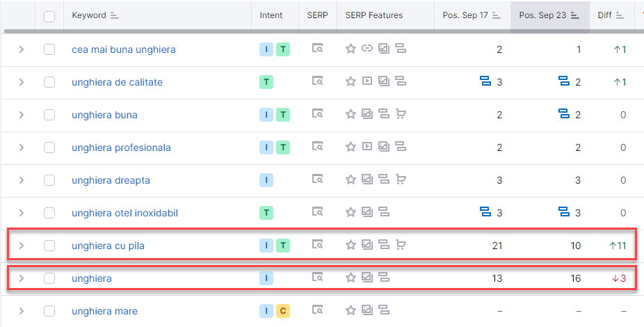
Task: Click the image pack icon in unghiera dreapta row
Action: pos(367,180)
